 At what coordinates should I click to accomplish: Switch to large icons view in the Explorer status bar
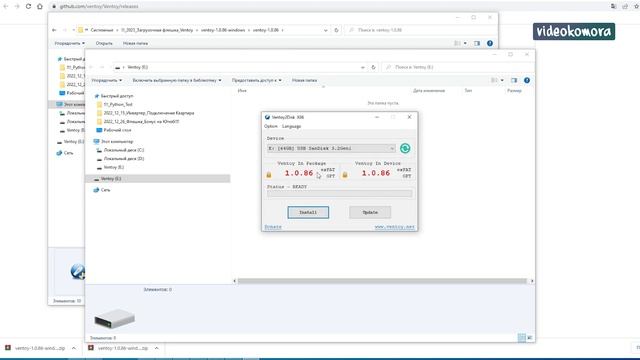pos(530,338)
